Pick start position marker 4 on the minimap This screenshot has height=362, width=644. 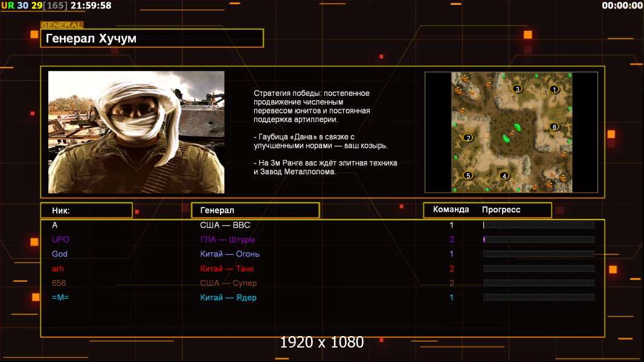pos(504,176)
